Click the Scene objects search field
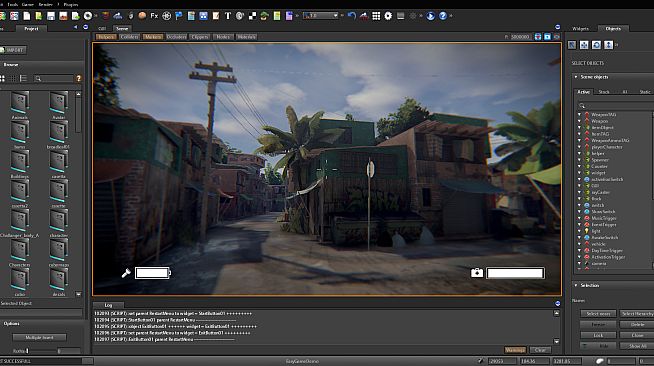 coord(615,105)
